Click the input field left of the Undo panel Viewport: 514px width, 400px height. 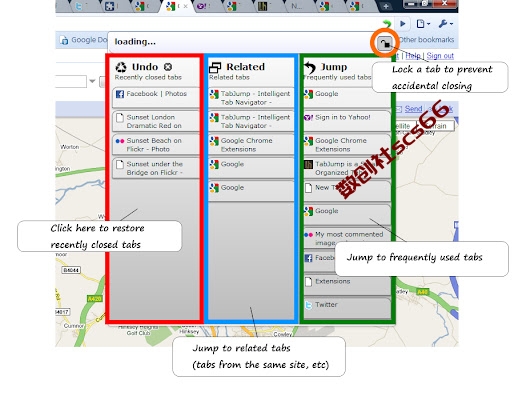[71, 81]
